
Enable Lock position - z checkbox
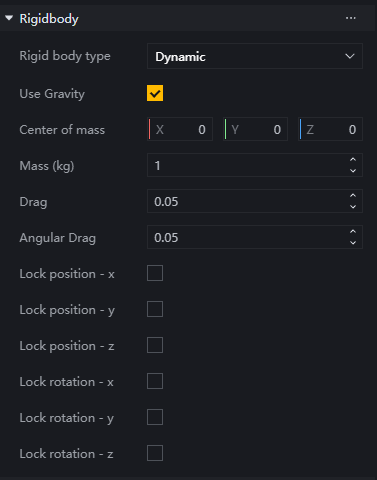click(x=155, y=345)
